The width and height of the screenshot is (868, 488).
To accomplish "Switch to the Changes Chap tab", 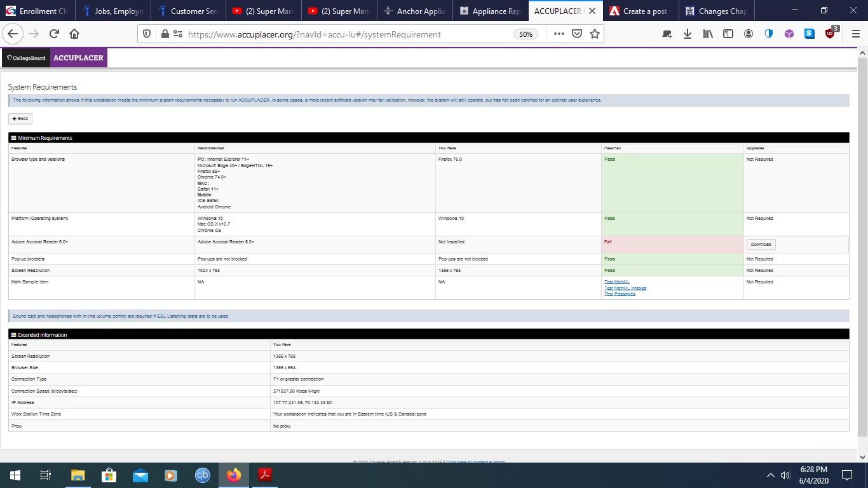I will point(717,11).
